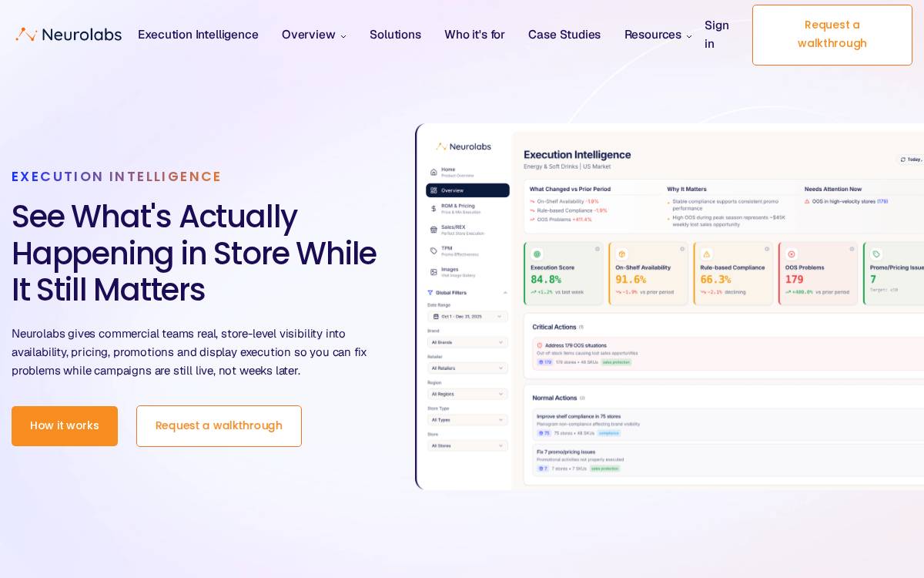Open the All Brands dropdown
The height and width of the screenshot is (578, 924).
467,342
